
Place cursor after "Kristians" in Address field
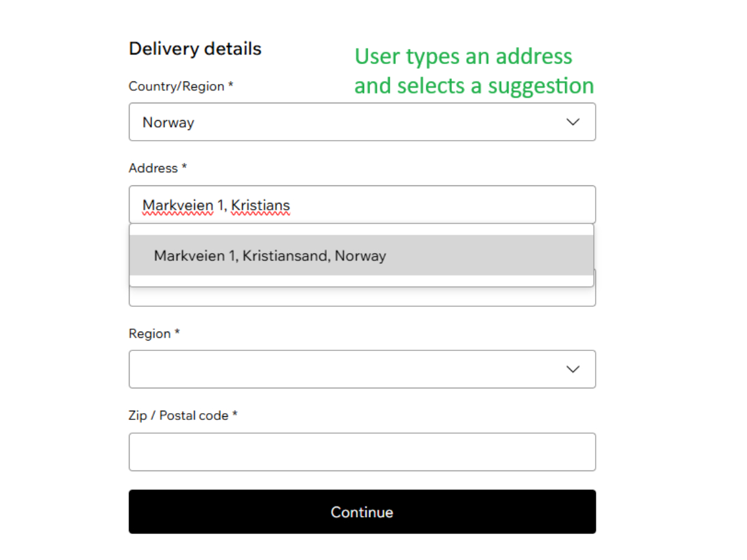coord(291,205)
